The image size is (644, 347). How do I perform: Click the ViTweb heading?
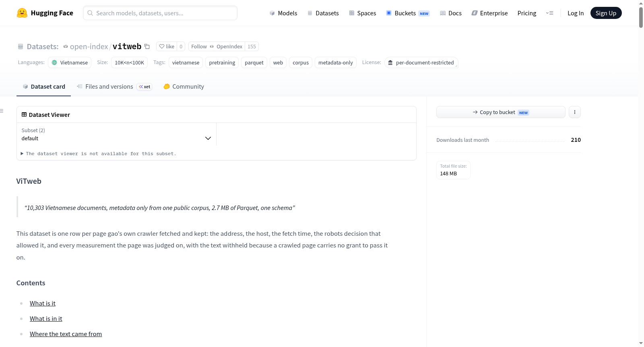click(x=29, y=181)
